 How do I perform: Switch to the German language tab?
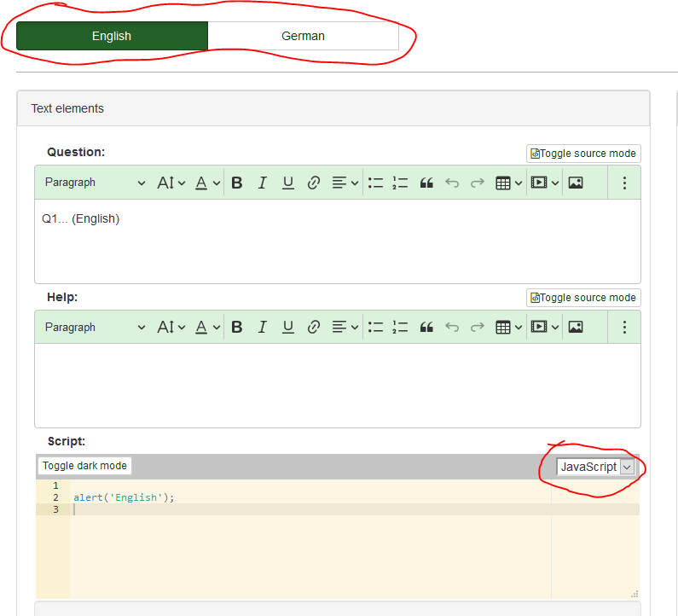(303, 36)
